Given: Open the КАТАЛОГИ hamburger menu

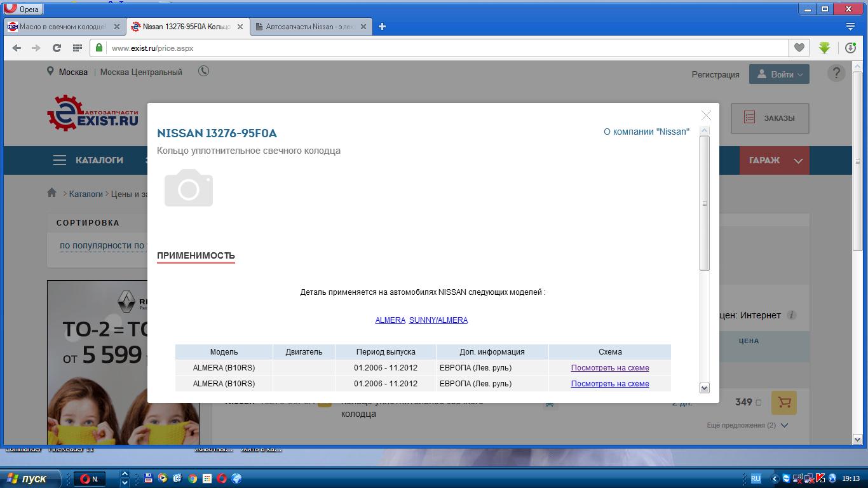Looking at the screenshot, I should click(88, 160).
